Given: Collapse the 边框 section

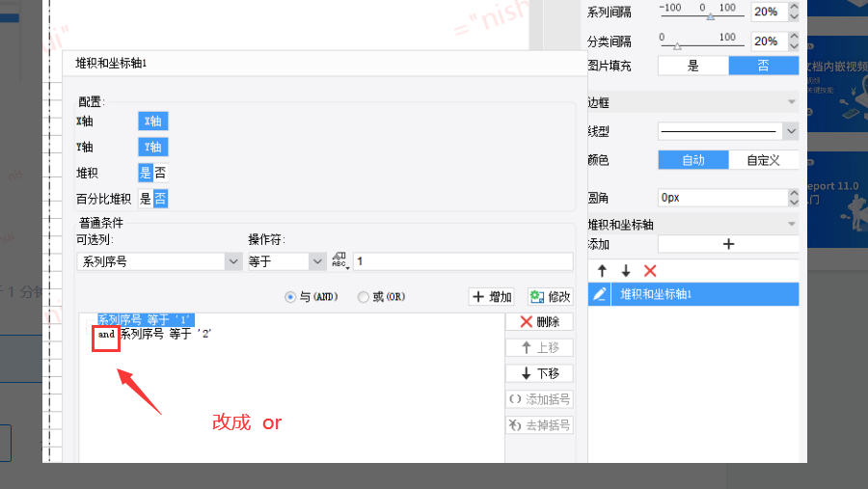Looking at the screenshot, I should pyautogui.click(x=792, y=102).
